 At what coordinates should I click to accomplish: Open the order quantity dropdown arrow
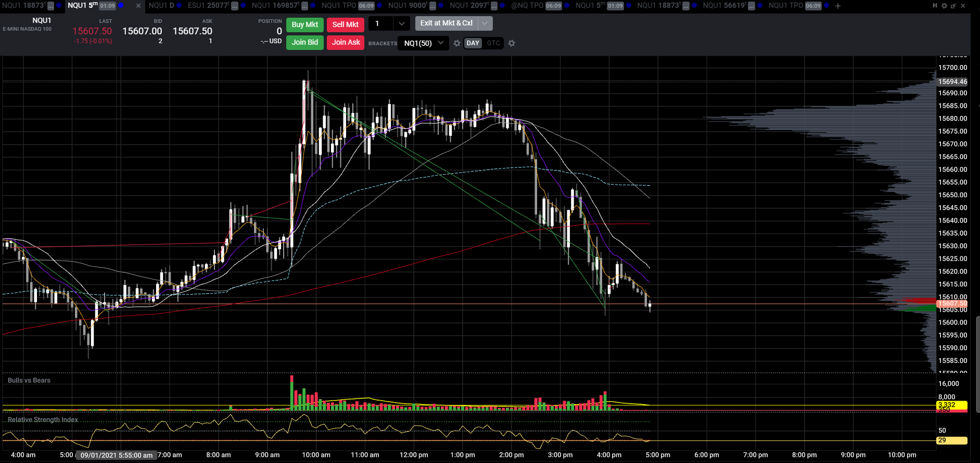(401, 24)
